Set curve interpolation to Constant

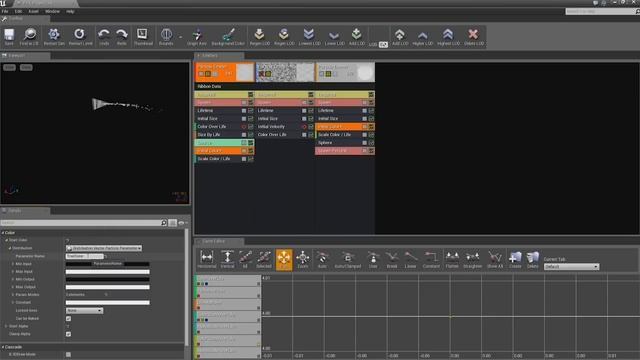pyautogui.click(x=431, y=258)
